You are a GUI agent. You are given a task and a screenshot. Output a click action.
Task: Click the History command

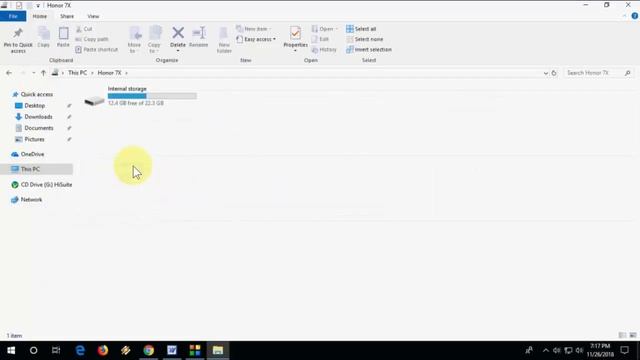(x=324, y=49)
